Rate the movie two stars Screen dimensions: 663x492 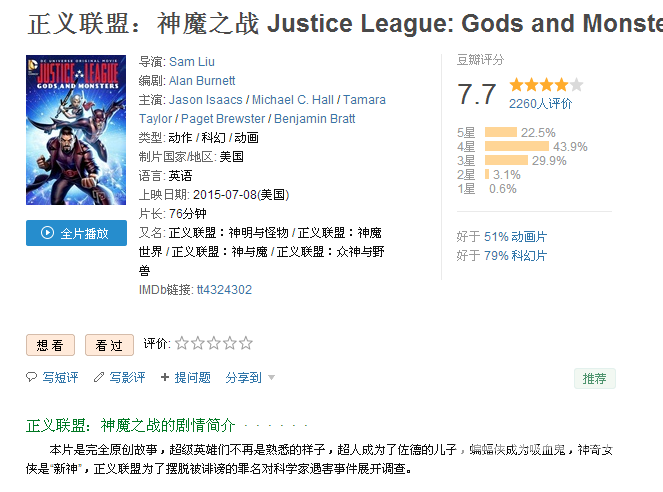198,343
